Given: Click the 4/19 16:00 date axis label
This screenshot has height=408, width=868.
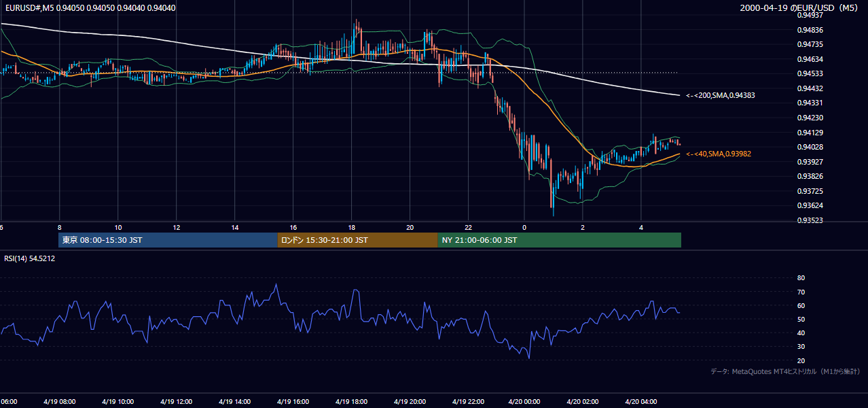Looking at the screenshot, I should [x=293, y=402].
